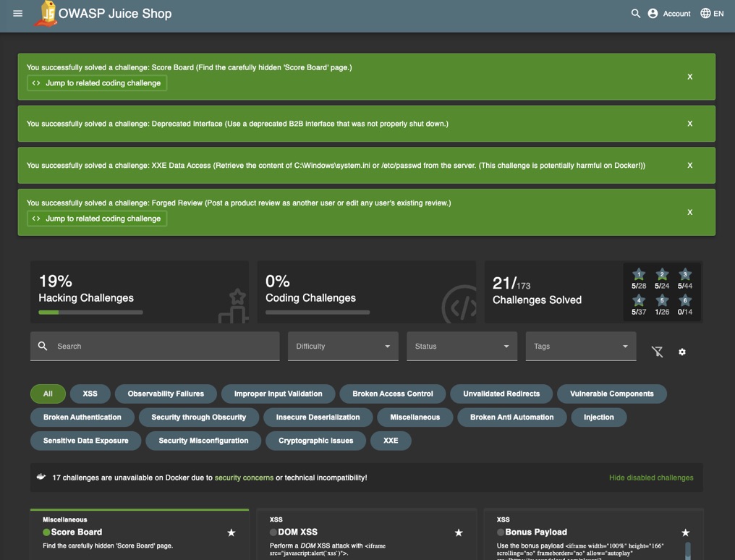
Task: Filter by 1-star difficulty badge
Action: tap(639, 279)
